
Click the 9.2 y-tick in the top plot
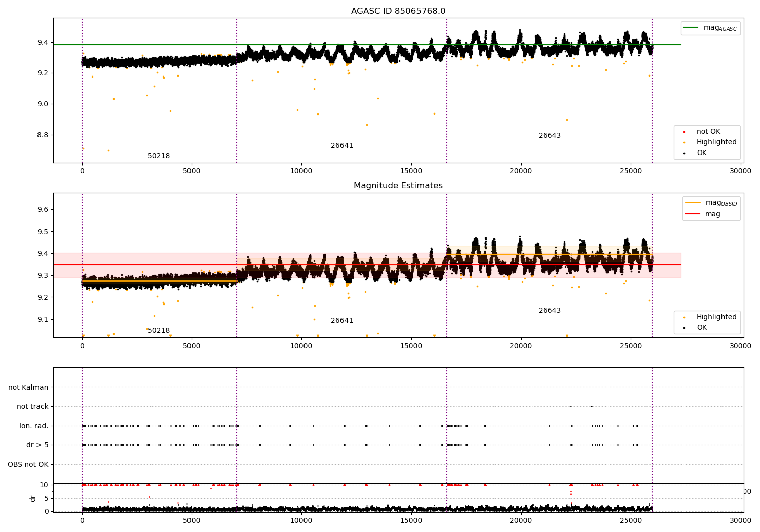[x=43, y=73]
